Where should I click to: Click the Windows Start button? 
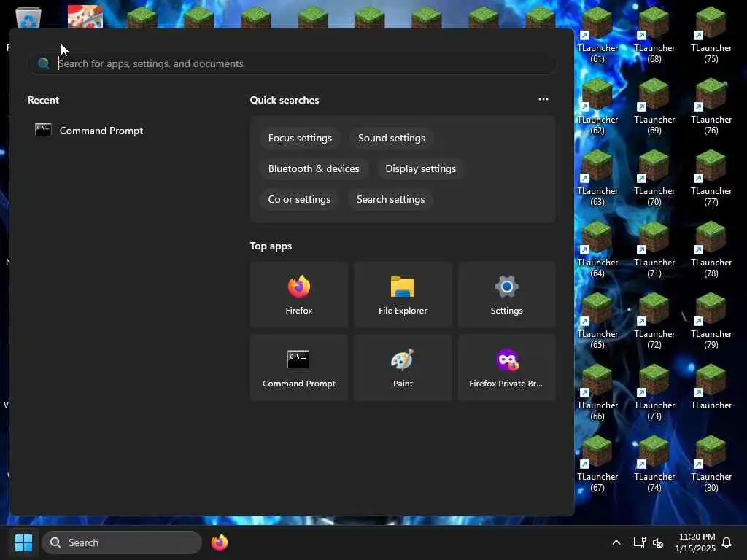[x=23, y=542]
